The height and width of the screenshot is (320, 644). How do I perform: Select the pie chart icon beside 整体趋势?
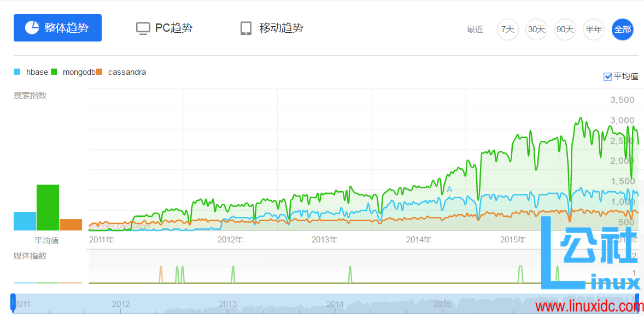click(33, 27)
